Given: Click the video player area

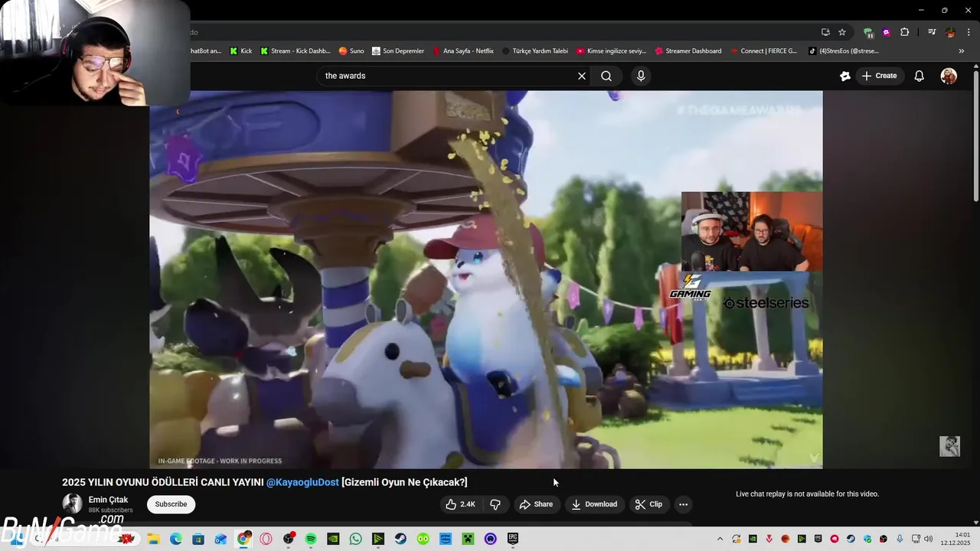Looking at the screenshot, I should click(486, 279).
